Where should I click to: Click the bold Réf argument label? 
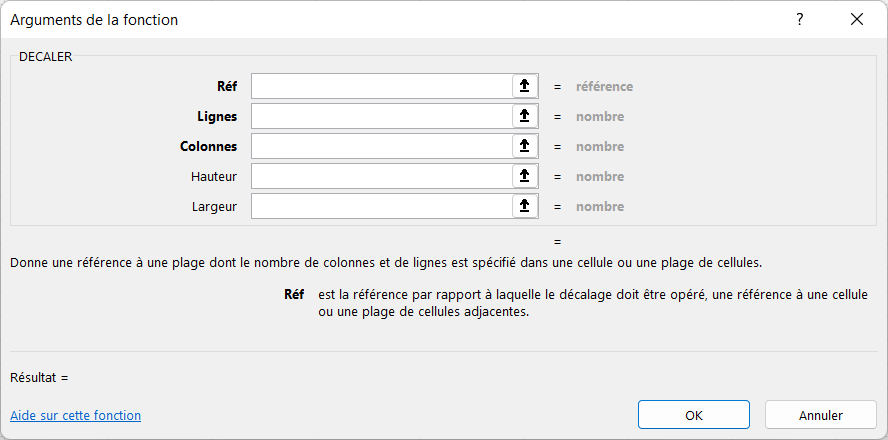pos(227,86)
